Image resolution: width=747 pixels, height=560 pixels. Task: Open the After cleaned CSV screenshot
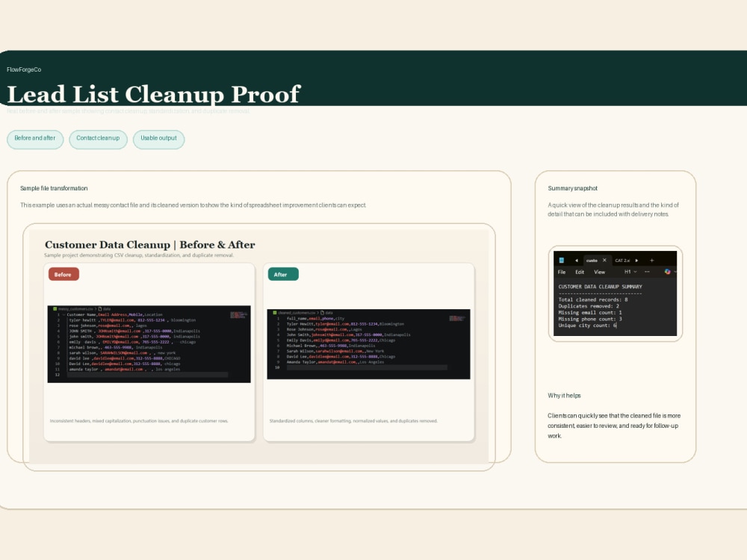tap(369, 343)
